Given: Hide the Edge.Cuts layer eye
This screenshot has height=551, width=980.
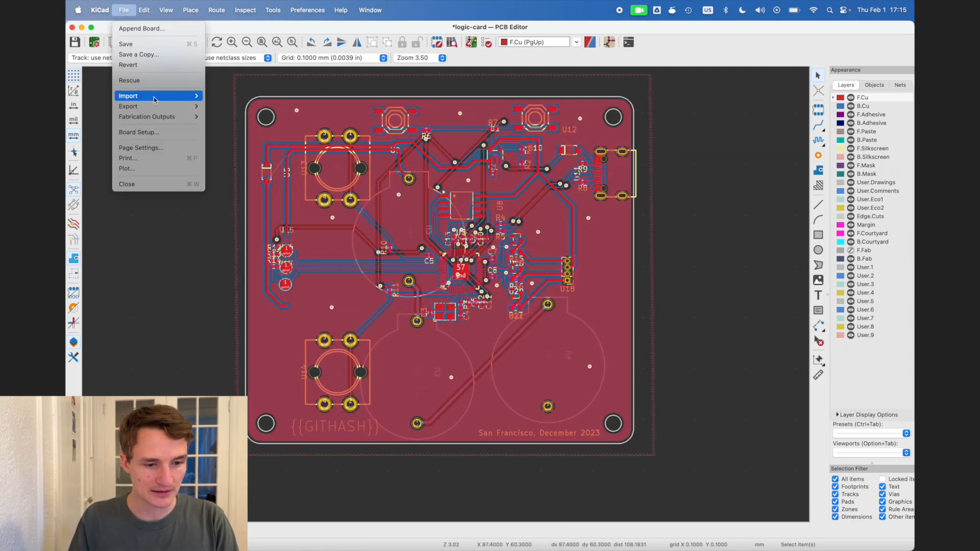Looking at the screenshot, I should (851, 216).
